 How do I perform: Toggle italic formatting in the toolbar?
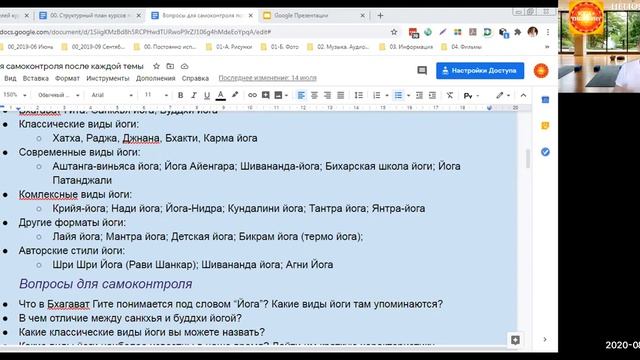[x=193, y=95]
